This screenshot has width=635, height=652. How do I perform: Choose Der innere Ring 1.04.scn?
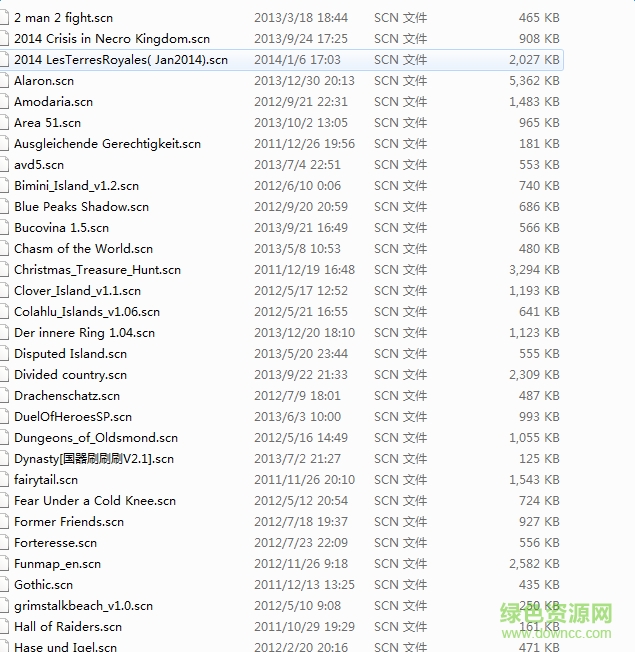[x=84, y=333]
